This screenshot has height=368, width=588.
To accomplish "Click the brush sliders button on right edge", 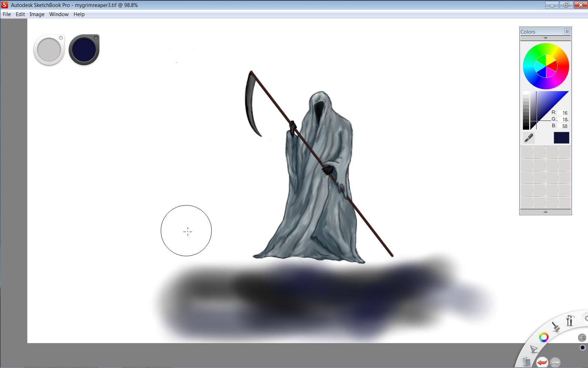I will click(582, 338).
